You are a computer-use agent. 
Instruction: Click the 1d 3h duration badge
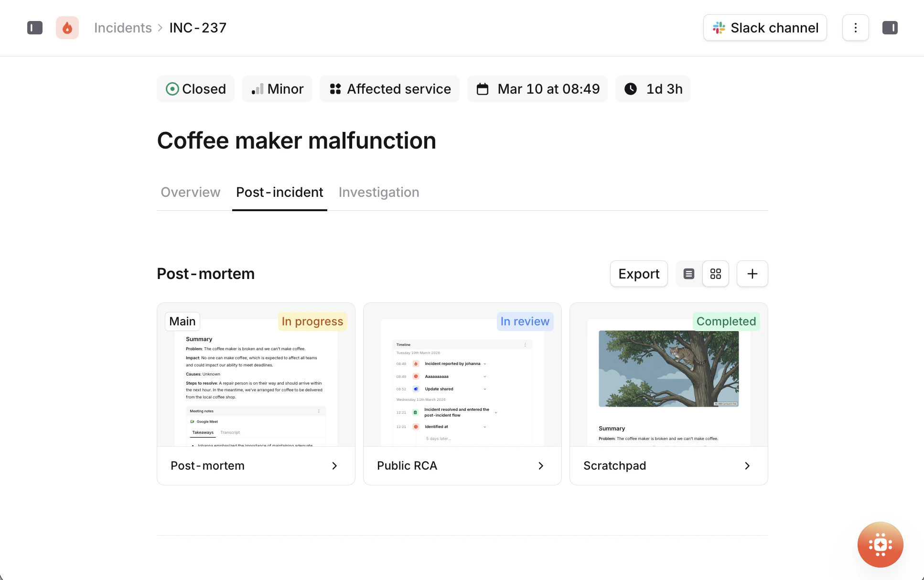(653, 89)
